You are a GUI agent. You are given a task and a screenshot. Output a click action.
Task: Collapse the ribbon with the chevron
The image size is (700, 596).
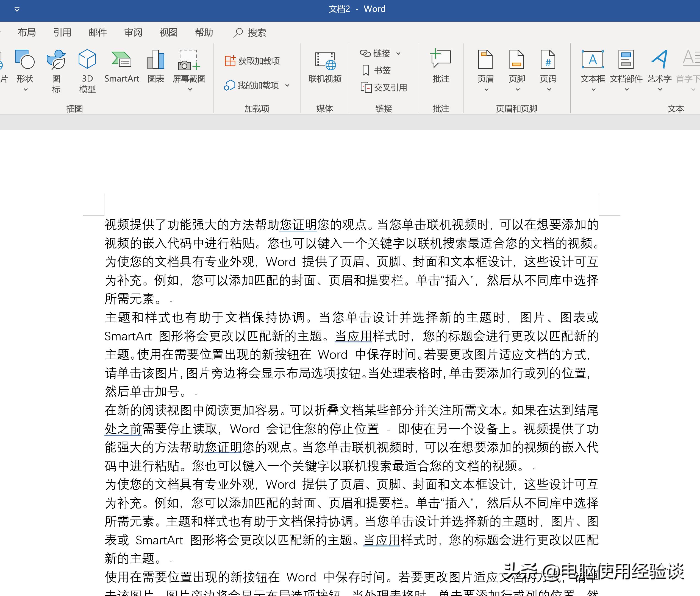point(17,9)
